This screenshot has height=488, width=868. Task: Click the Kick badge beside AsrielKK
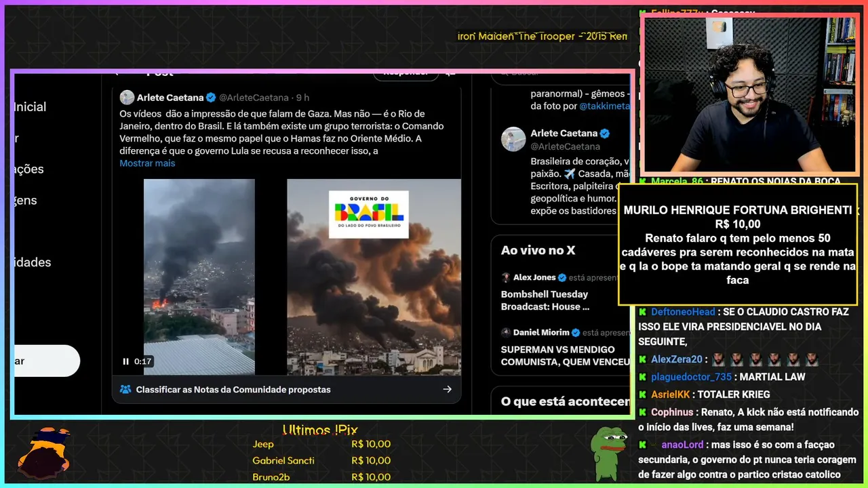pos(642,394)
